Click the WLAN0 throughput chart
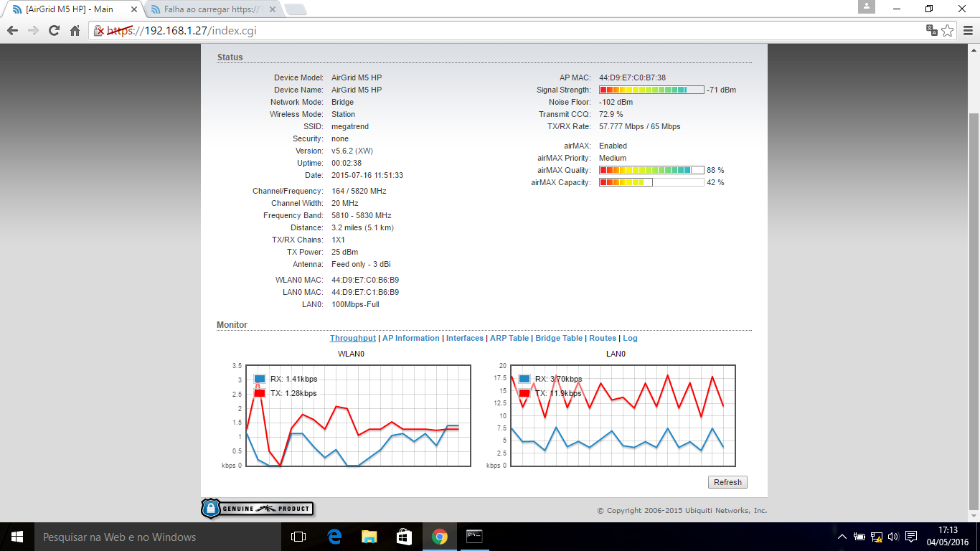 tap(358, 415)
